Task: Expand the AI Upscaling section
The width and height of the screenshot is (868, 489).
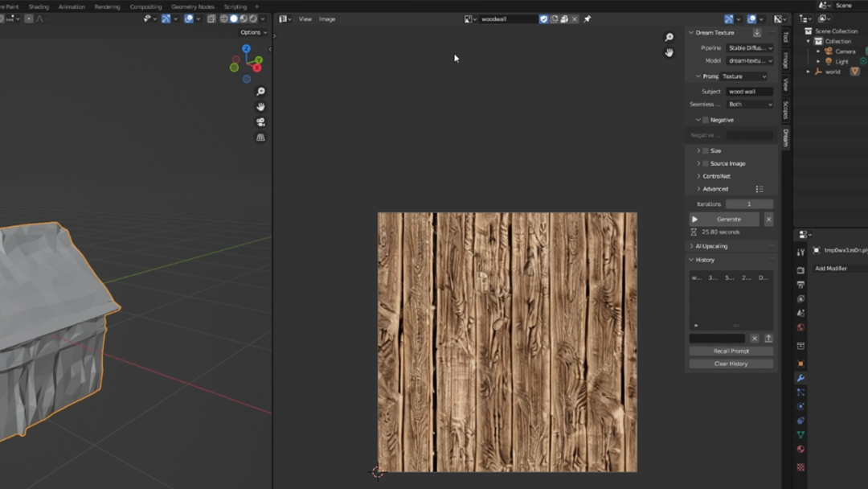Action: pyautogui.click(x=711, y=246)
